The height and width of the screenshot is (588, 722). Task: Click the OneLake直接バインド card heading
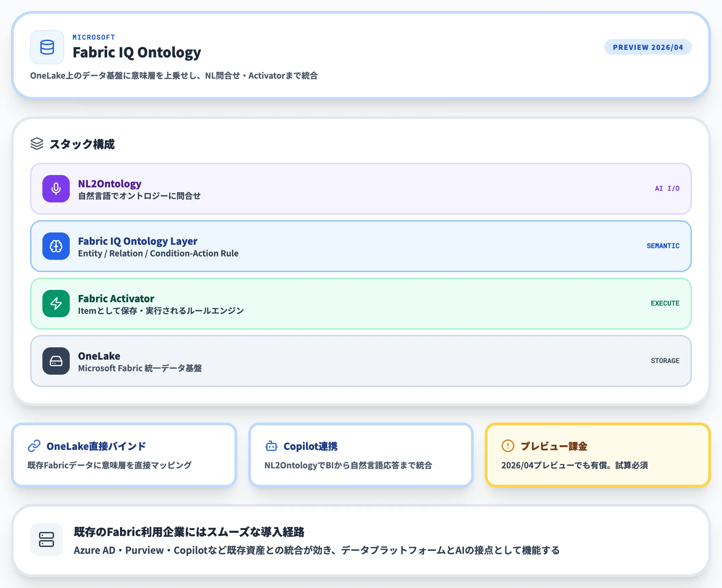click(96, 446)
